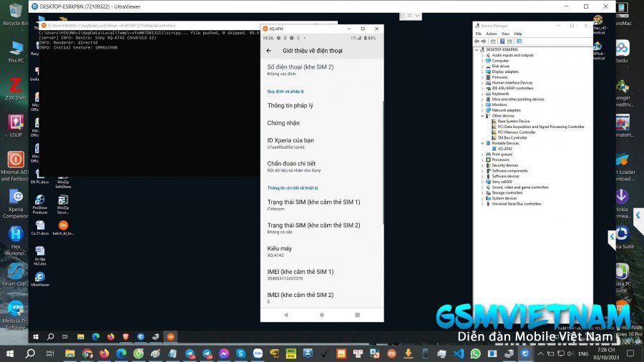Open Chrome from the local taskbar
This screenshot has width=644, height=362.
[x=87, y=353]
